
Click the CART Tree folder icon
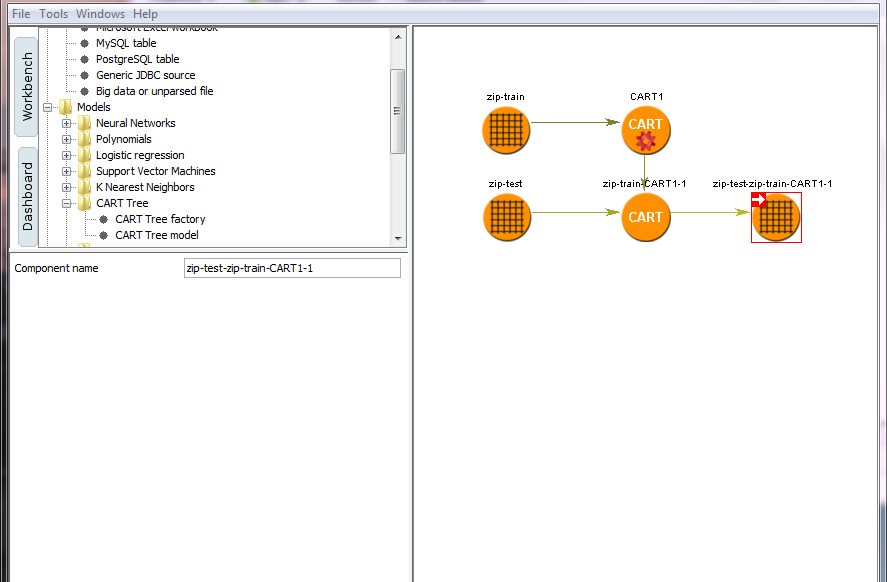tap(85, 203)
